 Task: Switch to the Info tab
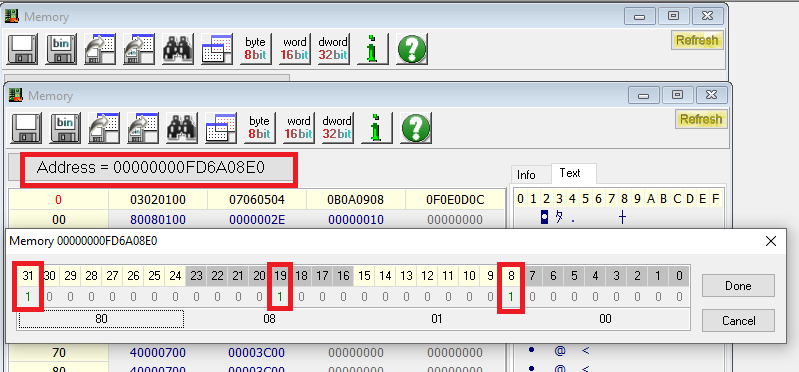click(526, 175)
